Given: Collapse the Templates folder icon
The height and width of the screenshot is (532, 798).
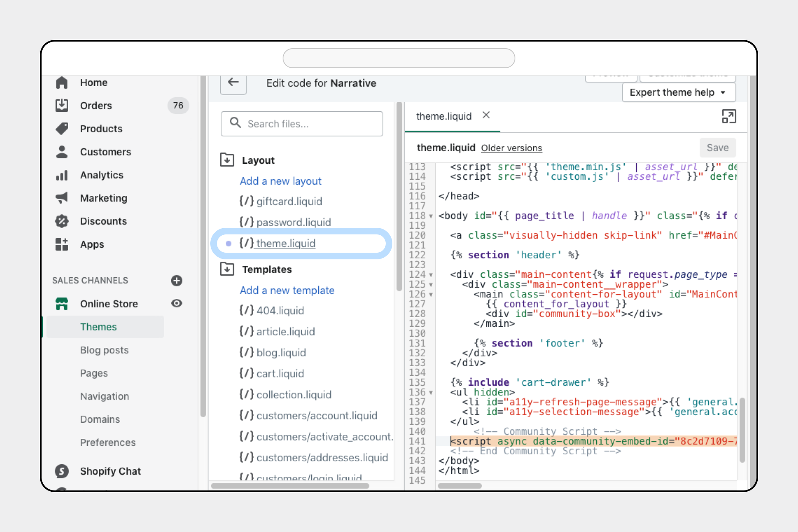Looking at the screenshot, I should [x=227, y=269].
